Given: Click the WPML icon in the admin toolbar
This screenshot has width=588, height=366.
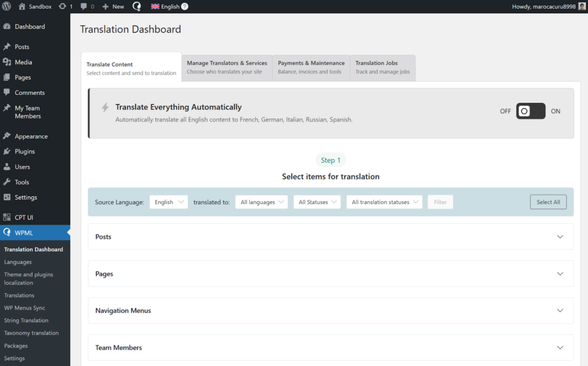Looking at the screenshot, I should tap(136, 6).
